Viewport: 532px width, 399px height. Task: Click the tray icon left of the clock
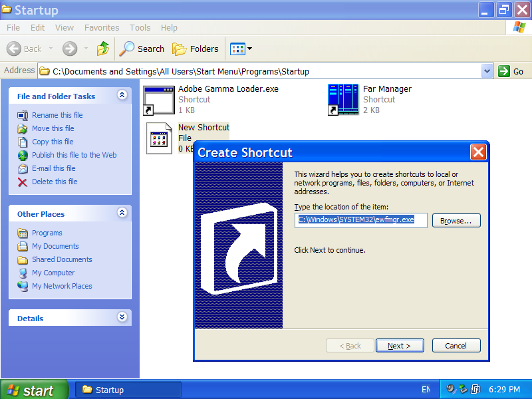tap(475, 389)
